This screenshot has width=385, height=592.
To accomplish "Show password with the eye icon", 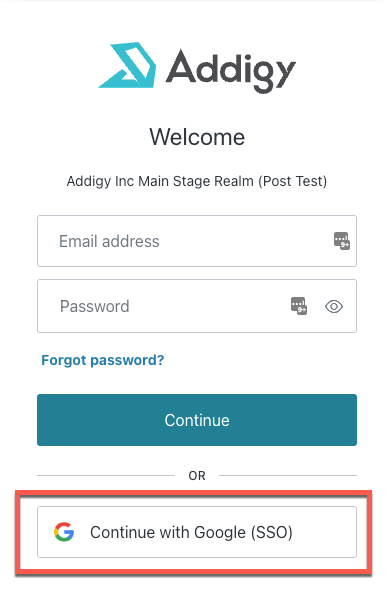I will point(334,306).
